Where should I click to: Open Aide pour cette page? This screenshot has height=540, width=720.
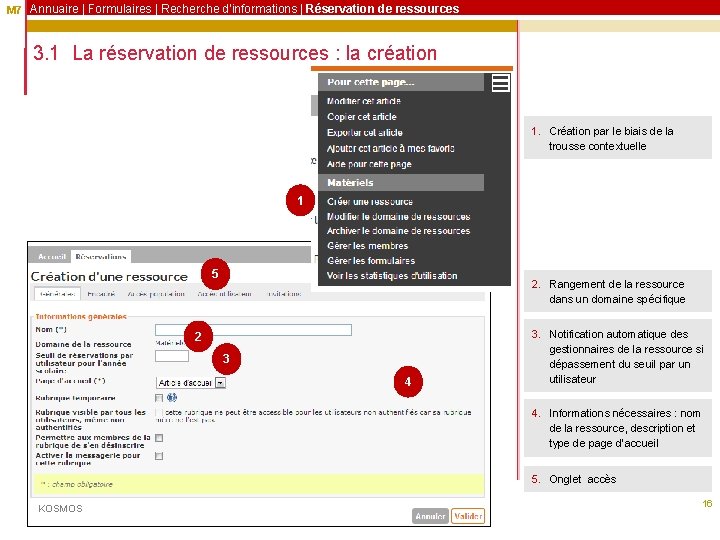click(369, 164)
